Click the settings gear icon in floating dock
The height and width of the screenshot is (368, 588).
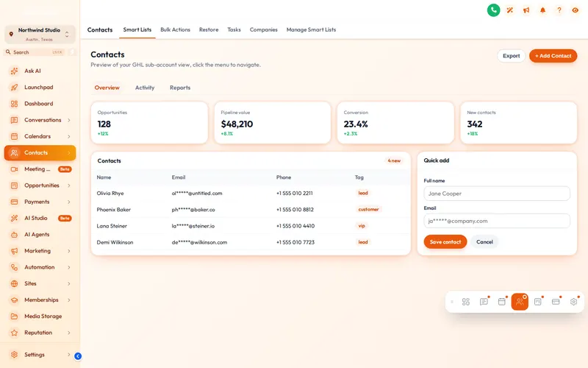574,302
